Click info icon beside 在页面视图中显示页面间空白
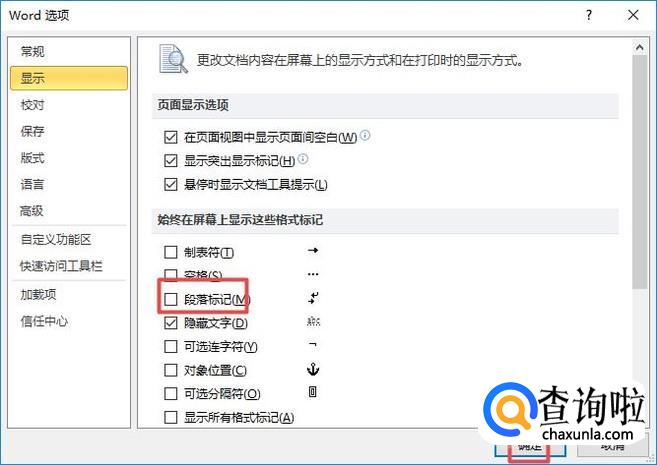The image size is (657, 465). click(365, 135)
